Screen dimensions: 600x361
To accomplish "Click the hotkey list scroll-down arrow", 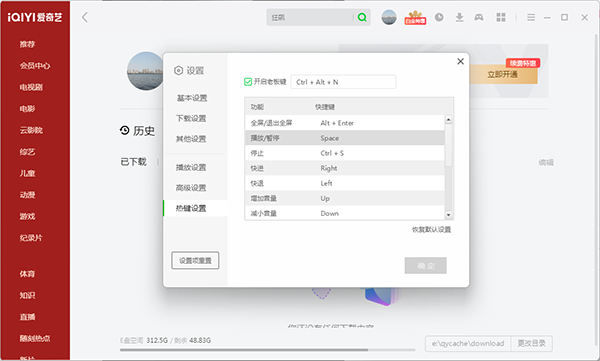I will pos(448,215).
